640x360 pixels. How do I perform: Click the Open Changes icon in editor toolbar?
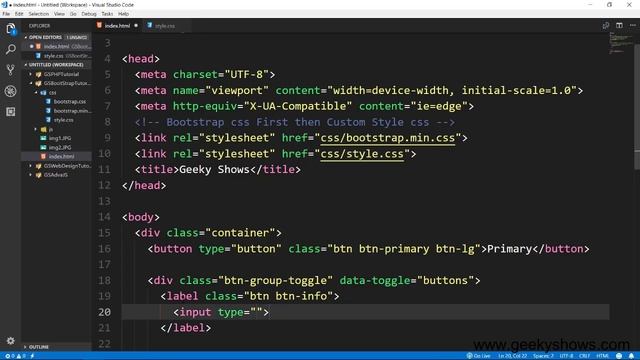pyautogui.click(x=606, y=25)
